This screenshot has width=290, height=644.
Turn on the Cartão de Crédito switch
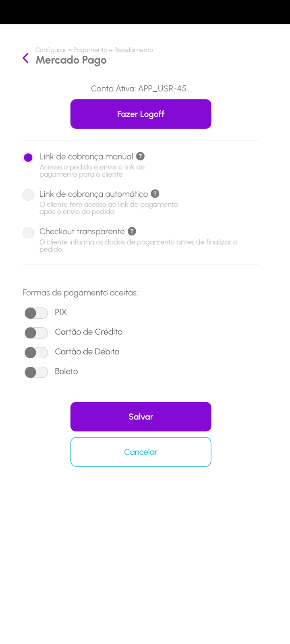point(36,332)
